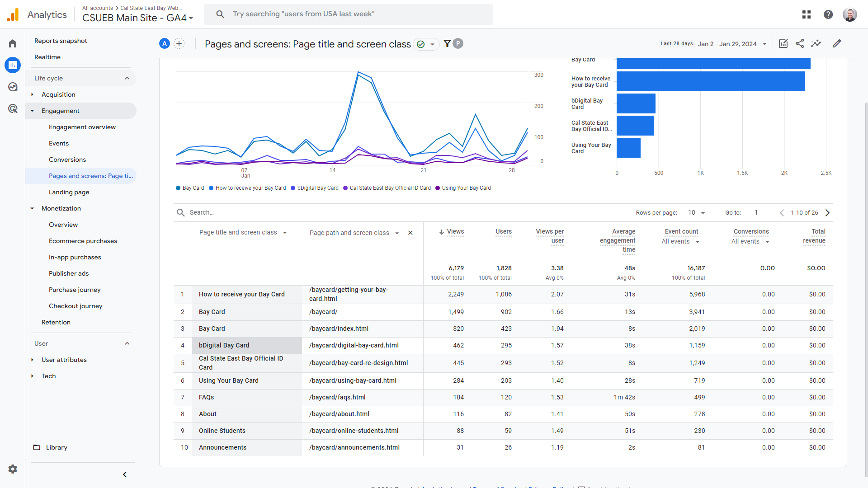Sort by Views per user column
The width and height of the screenshot is (868, 488).
coord(550,236)
